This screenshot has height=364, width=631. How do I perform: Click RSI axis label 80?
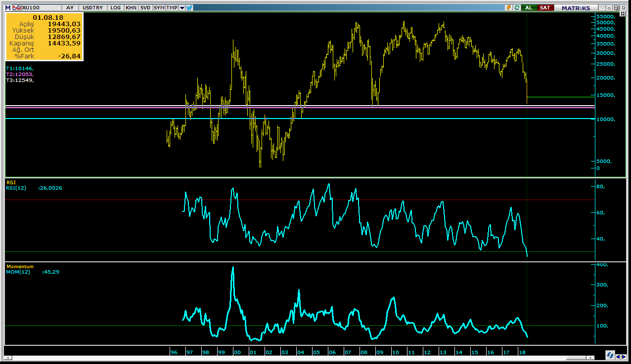(x=601, y=187)
